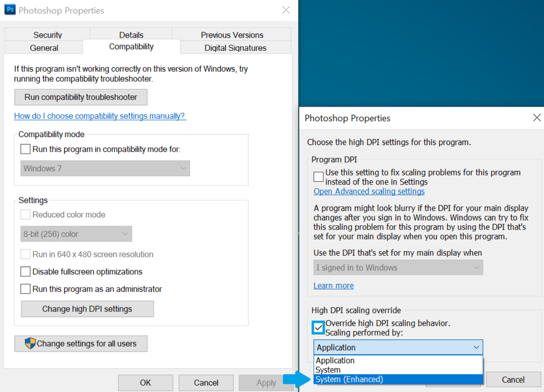
Task: Click the shield icon on Change settings button
Action: pyautogui.click(x=30, y=344)
